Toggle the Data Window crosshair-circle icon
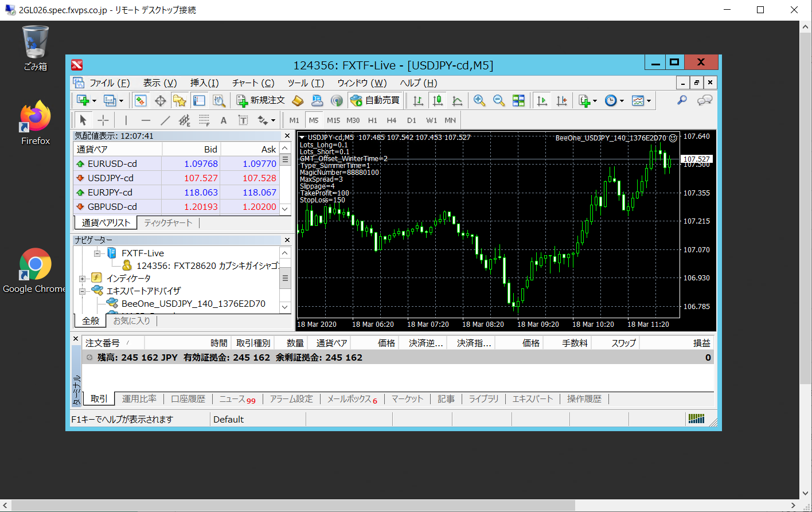The width and height of the screenshot is (812, 512). click(x=161, y=100)
